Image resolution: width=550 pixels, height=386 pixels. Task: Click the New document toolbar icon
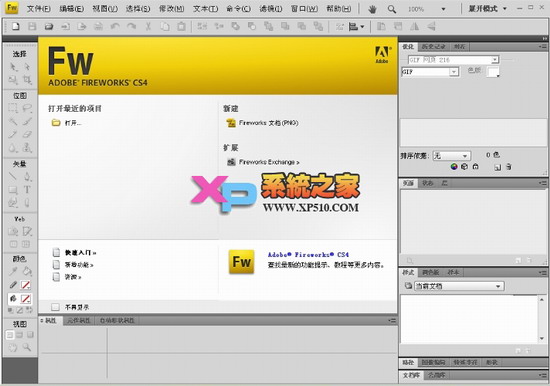pyautogui.click(x=15, y=26)
